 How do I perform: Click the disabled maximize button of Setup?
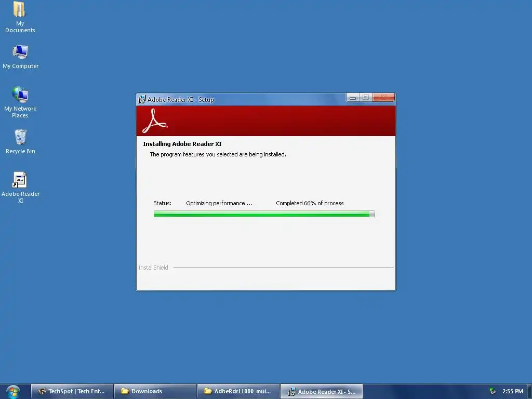pos(366,97)
